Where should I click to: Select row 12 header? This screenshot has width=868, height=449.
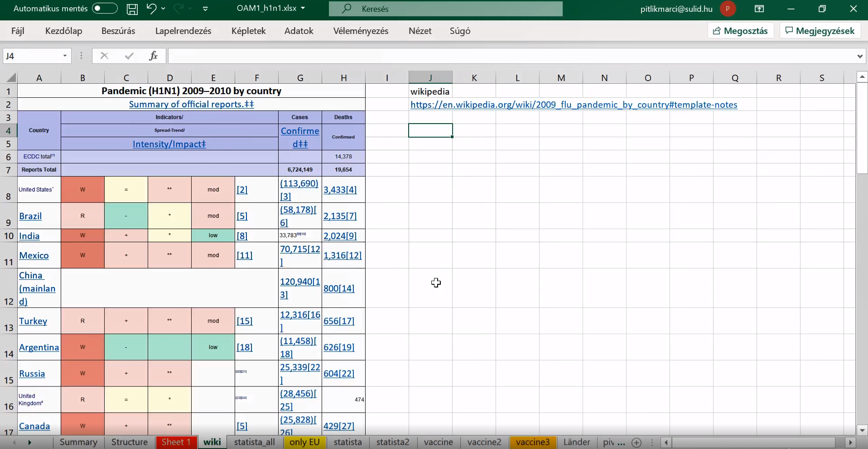(x=9, y=288)
